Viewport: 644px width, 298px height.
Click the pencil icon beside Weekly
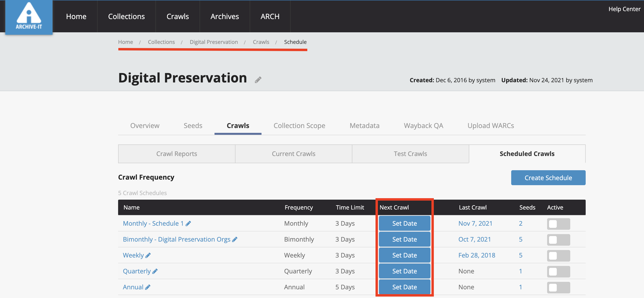click(148, 255)
